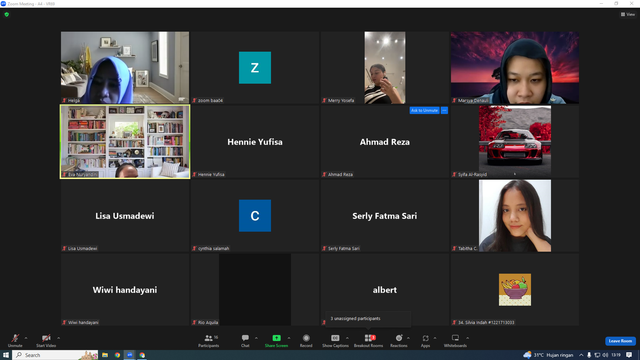Select the cynthia salamah participant tile
The height and width of the screenshot is (360, 640).
coord(255,216)
